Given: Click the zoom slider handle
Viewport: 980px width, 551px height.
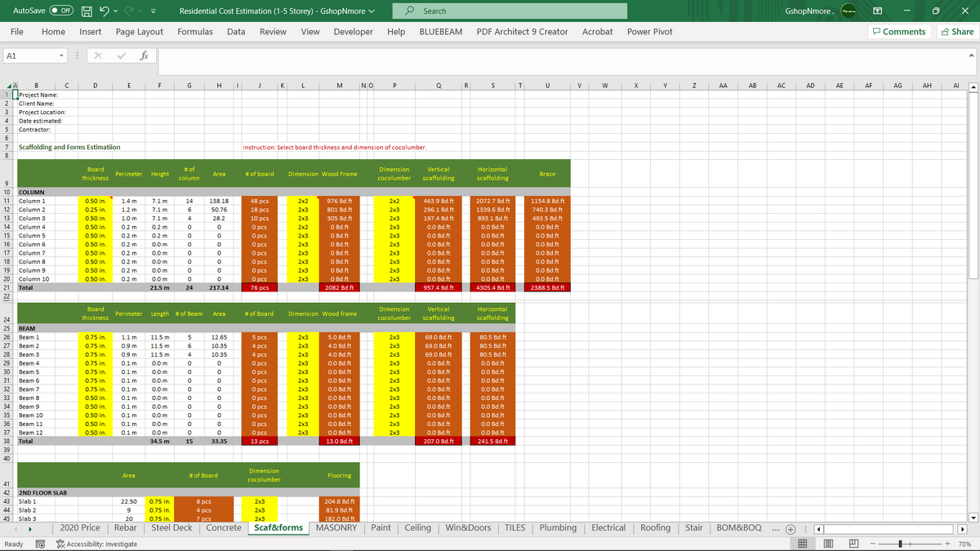Looking at the screenshot, I should pyautogui.click(x=899, y=544).
